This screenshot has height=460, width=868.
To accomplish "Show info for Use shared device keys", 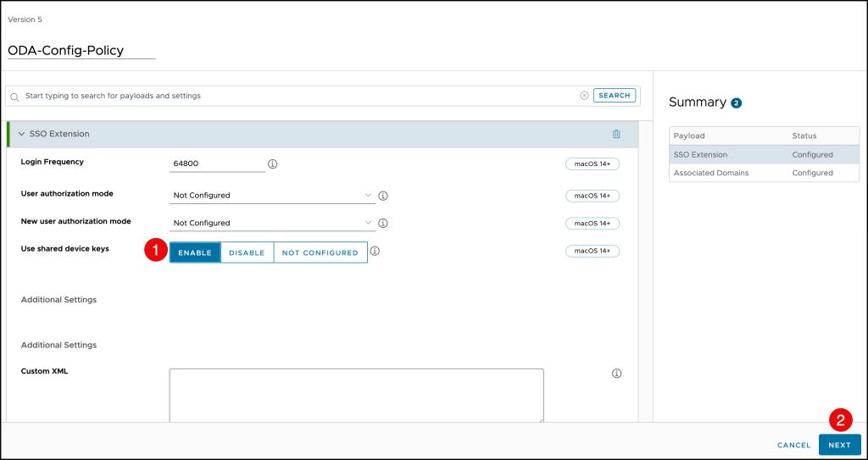I will (x=375, y=252).
